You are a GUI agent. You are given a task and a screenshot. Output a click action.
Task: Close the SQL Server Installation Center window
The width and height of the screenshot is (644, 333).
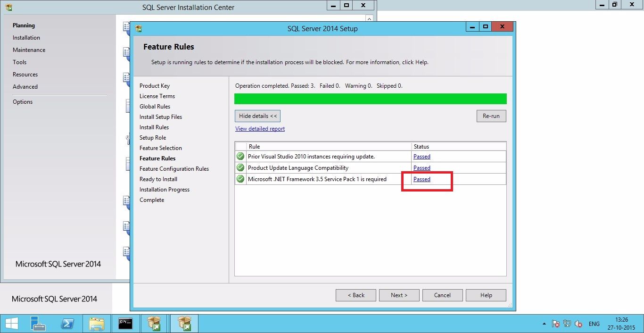pos(363,6)
